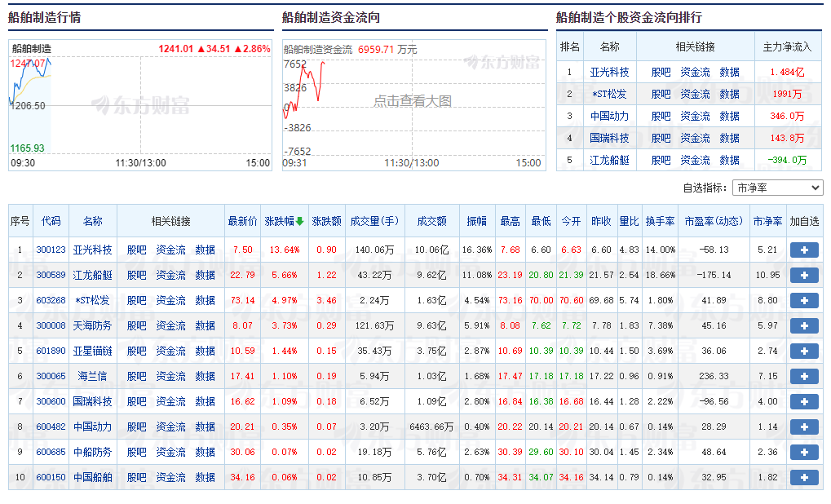Image resolution: width=831 pixels, height=504 pixels.
Task: Add 海兰信 to watchlist with plus button
Action: click(804, 376)
